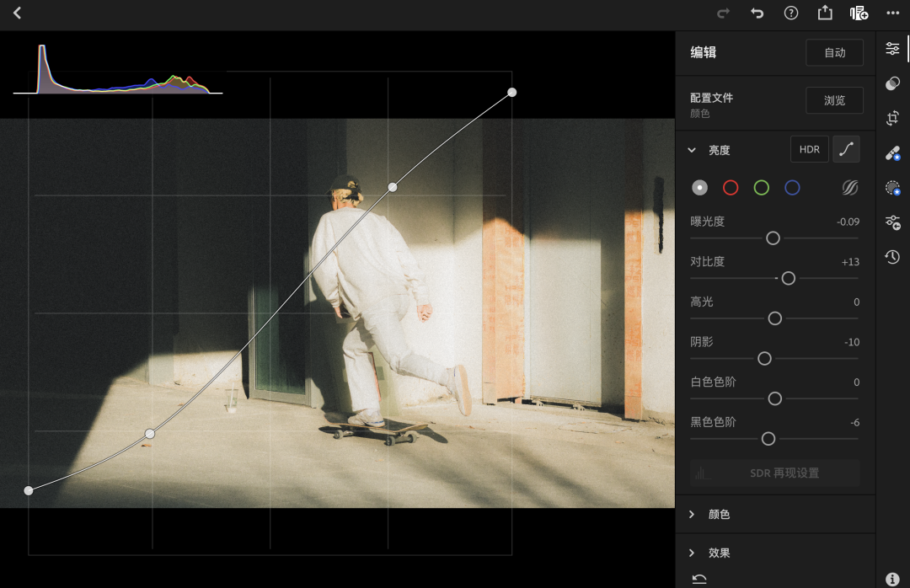Go back with the top-left arrow
The image size is (910, 588).
[18, 13]
